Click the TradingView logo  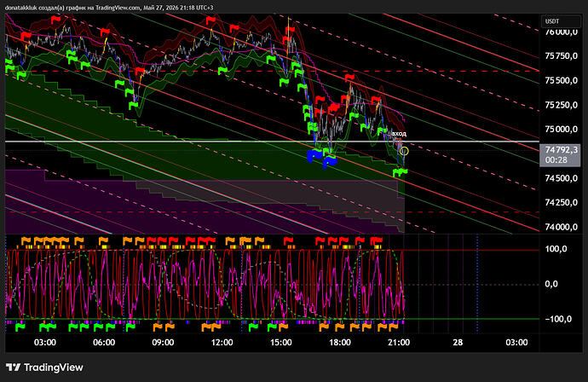pos(44,368)
